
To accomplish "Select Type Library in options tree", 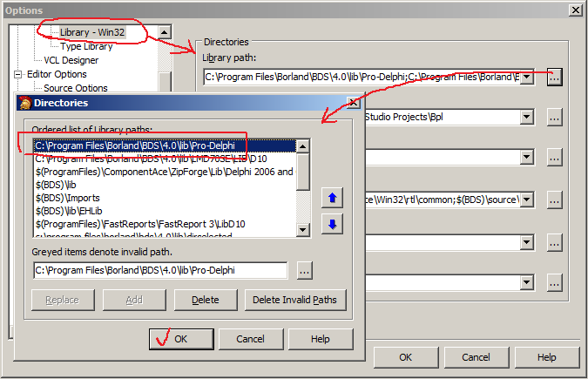I will click(x=86, y=46).
